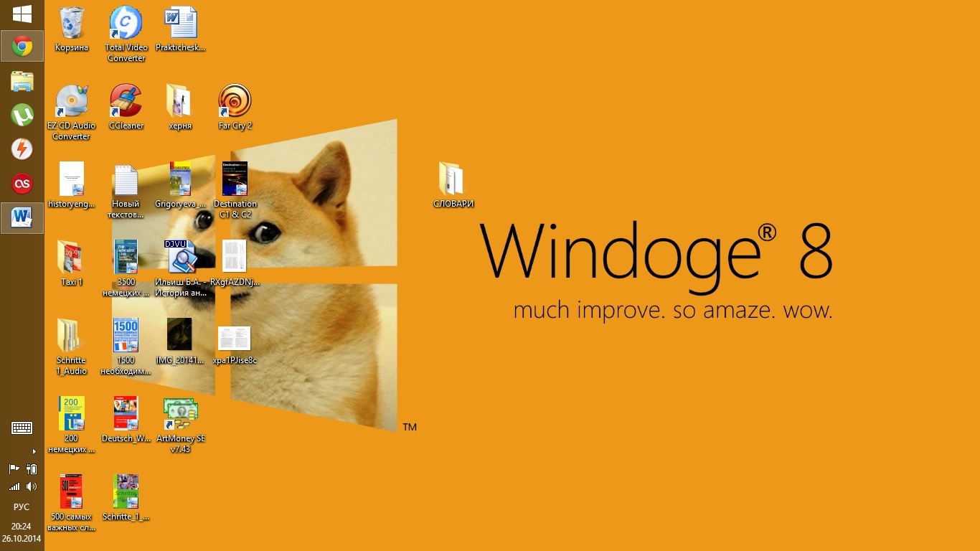980x551 pixels.
Task: Check the power plug battery icon
Action: point(31,469)
